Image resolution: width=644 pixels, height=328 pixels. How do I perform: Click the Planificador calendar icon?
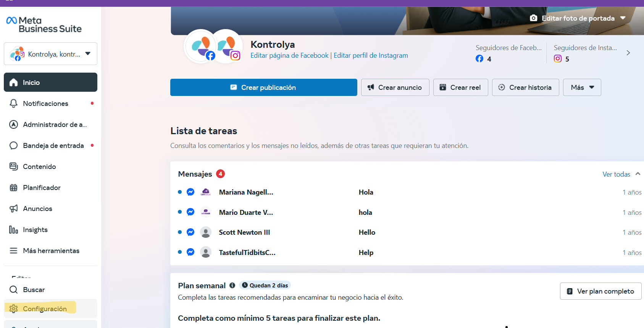click(13, 187)
